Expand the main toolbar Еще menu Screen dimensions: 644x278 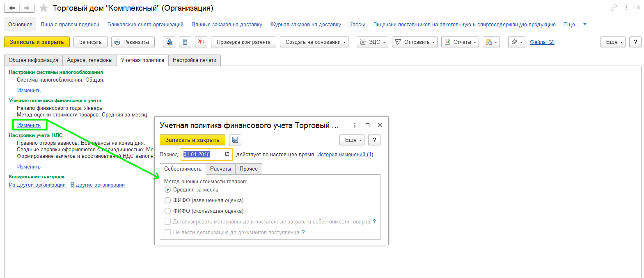[613, 42]
